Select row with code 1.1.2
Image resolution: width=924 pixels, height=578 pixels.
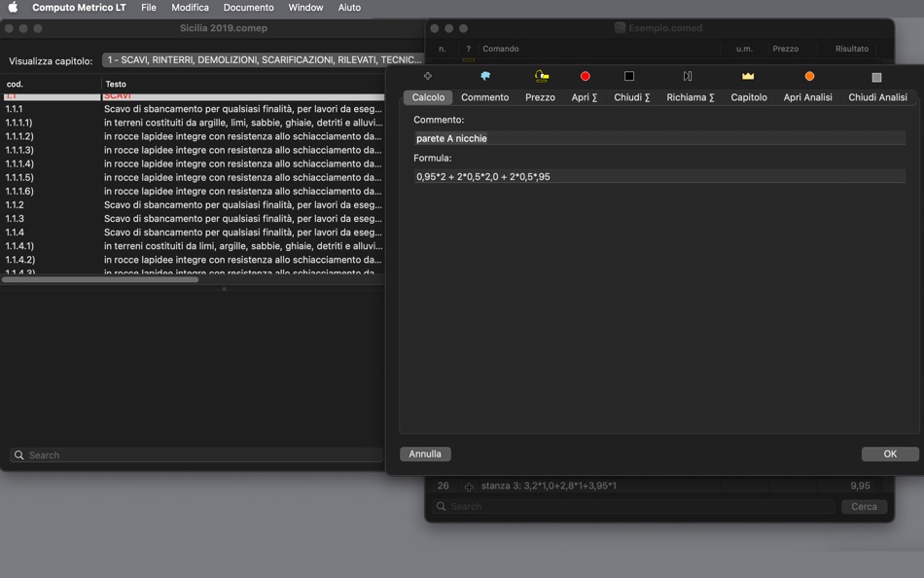(x=193, y=204)
